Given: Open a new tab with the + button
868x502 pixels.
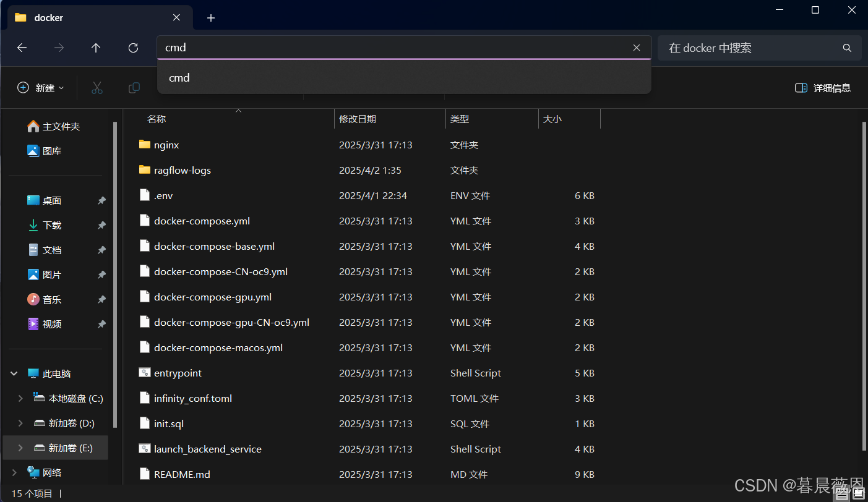Looking at the screenshot, I should click(x=211, y=18).
